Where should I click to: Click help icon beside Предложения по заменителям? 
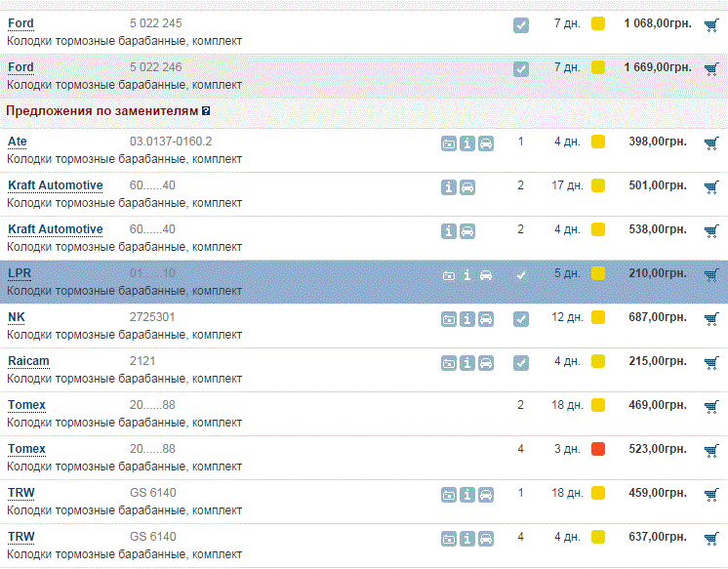206,111
